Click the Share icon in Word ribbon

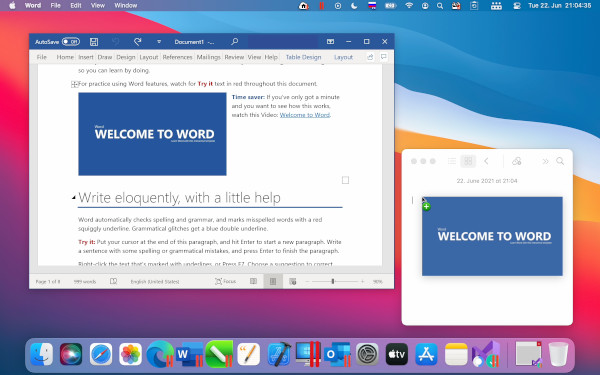pos(370,57)
